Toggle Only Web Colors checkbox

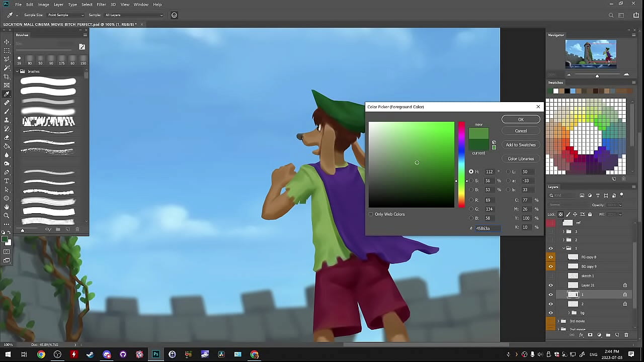coord(371,214)
